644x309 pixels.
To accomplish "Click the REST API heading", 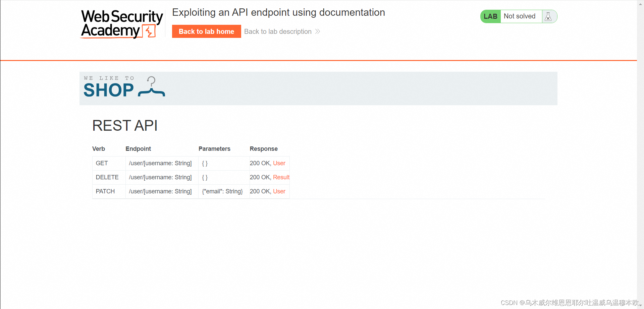I will coord(125,125).
